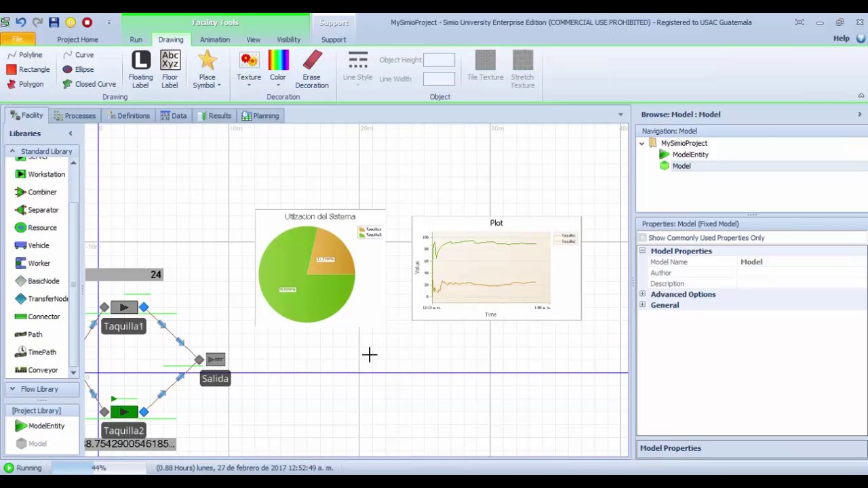Click the Tile Texture button
Viewport: 868px width, 488px height.
tap(485, 66)
